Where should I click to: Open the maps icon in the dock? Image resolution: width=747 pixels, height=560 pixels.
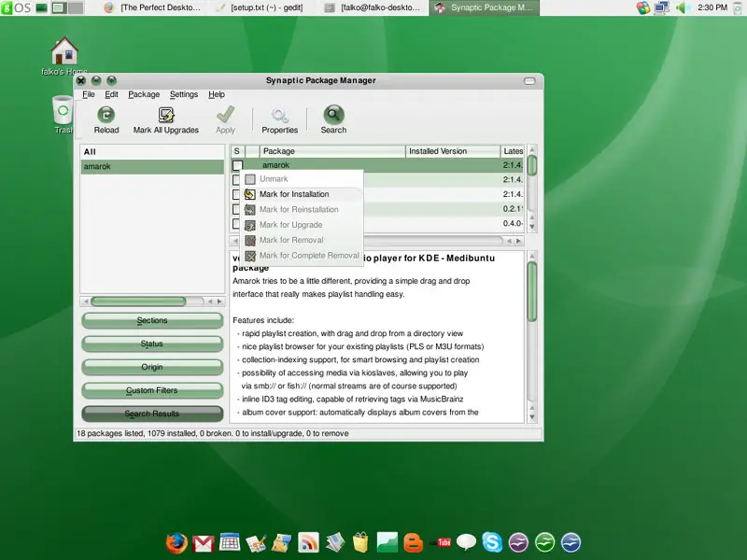click(x=282, y=543)
